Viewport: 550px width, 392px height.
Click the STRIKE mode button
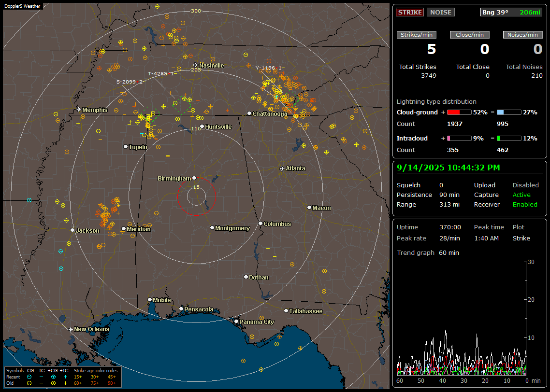pos(410,12)
